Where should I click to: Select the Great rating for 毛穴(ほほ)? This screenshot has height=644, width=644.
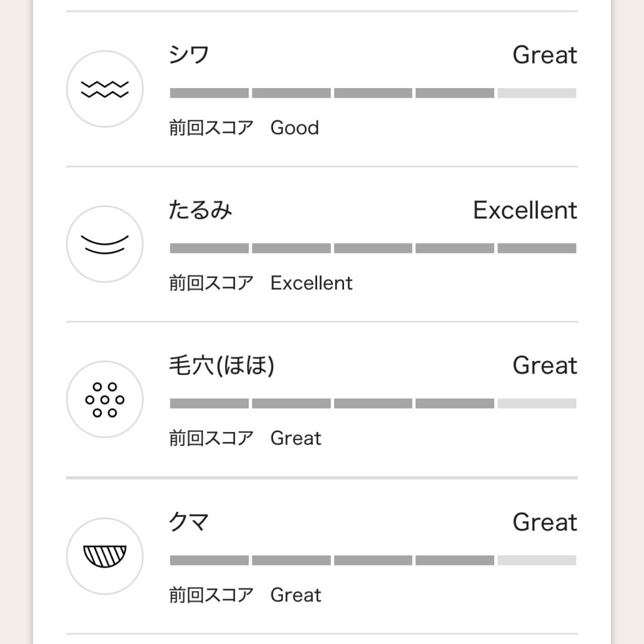tap(545, 365)
